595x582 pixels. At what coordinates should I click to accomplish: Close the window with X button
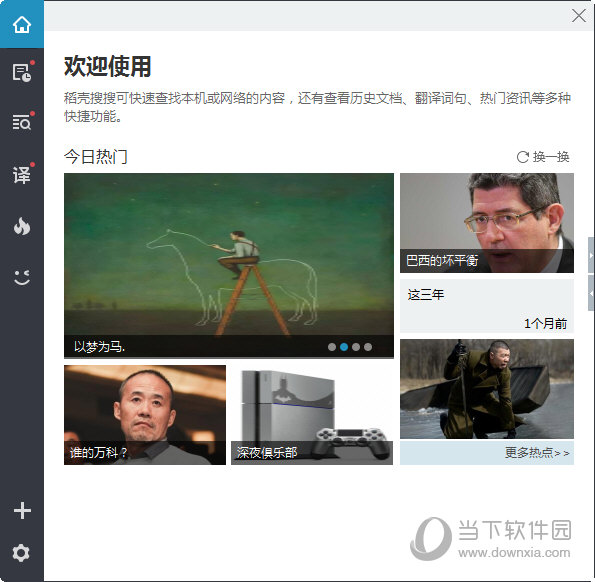[579, 16]
